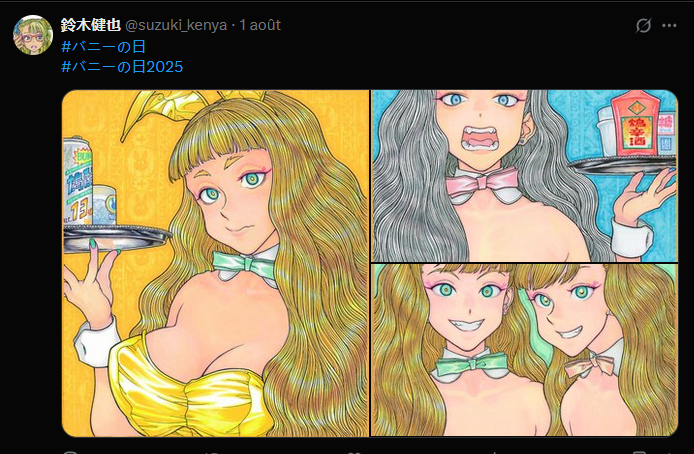
Task: Click the Grok explain post icon
Action: pyautogui.click(x=644, y=25)
